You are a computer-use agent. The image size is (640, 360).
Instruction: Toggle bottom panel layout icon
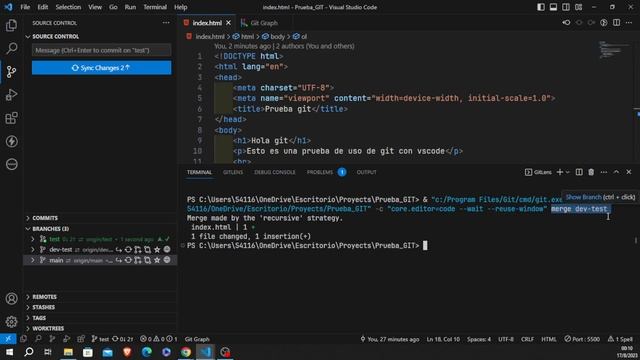[x=553, y=7]
